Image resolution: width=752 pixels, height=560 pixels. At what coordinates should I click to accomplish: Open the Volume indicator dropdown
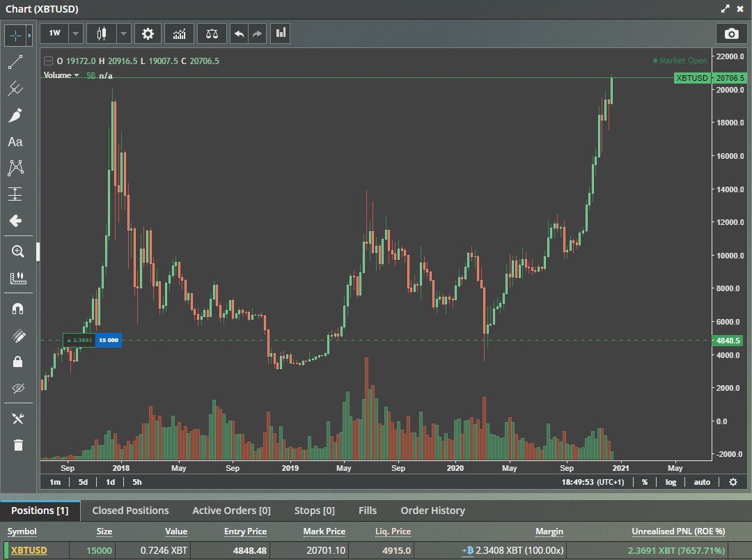61,75
